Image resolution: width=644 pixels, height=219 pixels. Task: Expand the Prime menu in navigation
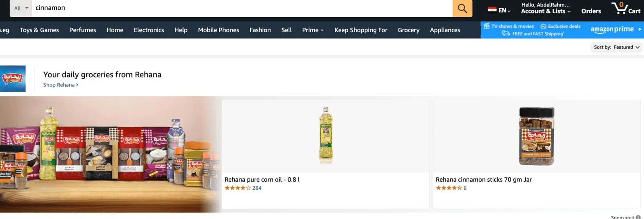pos(313,30)
